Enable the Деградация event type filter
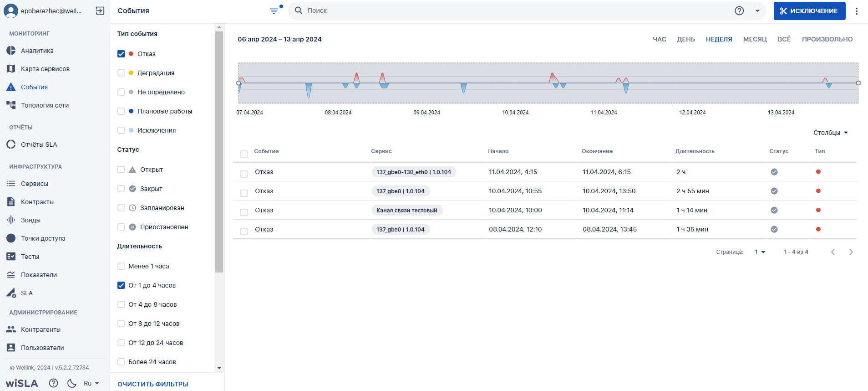The width and height of the screenshot is (868, 391). click(x=121, y=73)
